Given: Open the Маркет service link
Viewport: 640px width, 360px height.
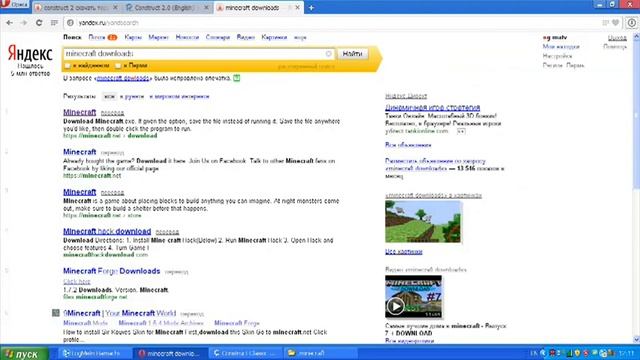Looking at the screenshot, I should click(158, 37).
